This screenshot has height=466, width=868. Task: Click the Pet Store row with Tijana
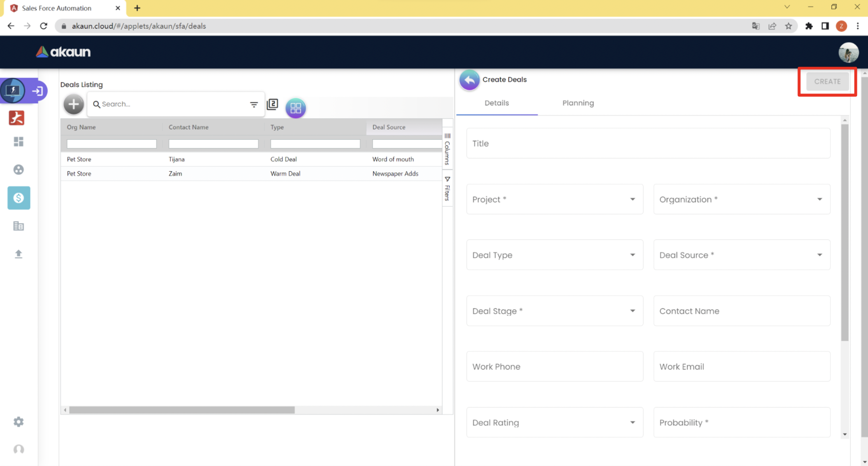click(251, 159)
